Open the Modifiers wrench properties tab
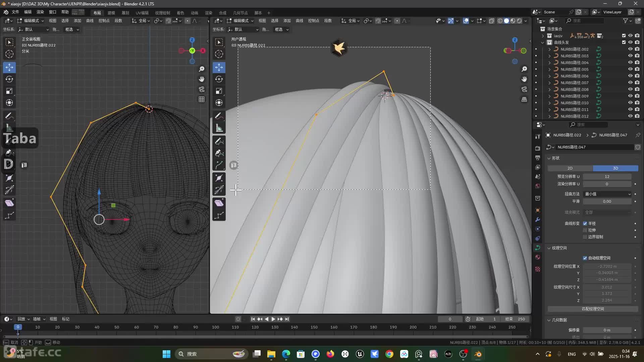The height and width of the screenshot is (362, 644). click(x=538, y=220)
